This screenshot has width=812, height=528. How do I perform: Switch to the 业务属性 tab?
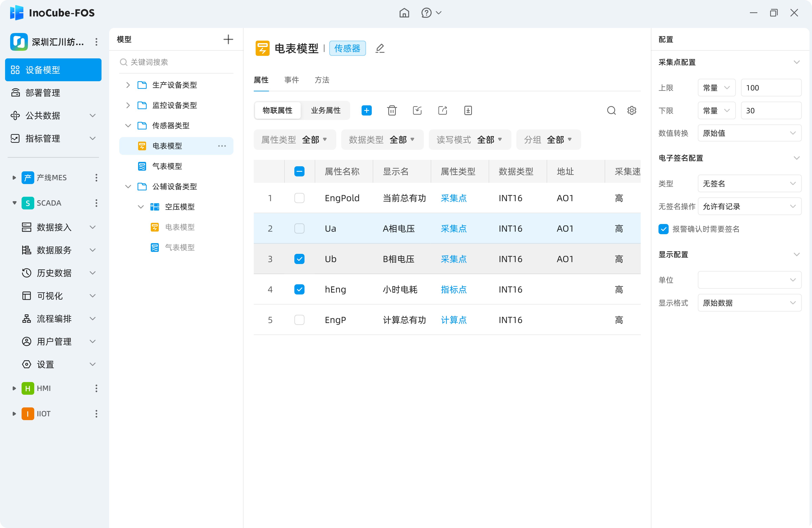pos(325,110)
